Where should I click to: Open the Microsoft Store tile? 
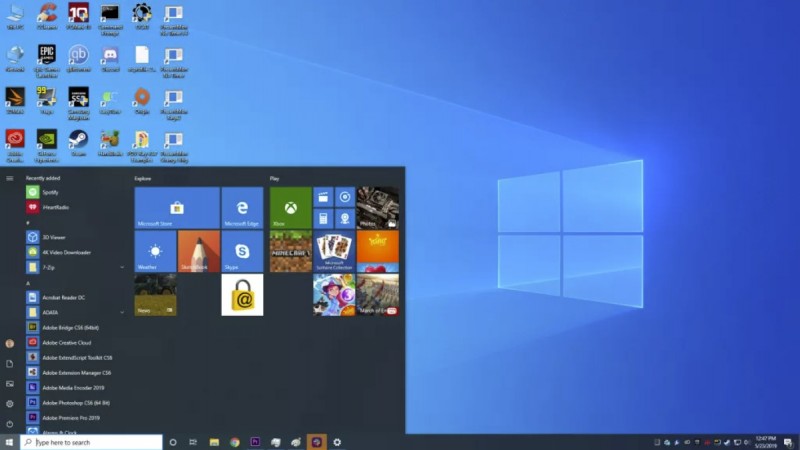177,208
